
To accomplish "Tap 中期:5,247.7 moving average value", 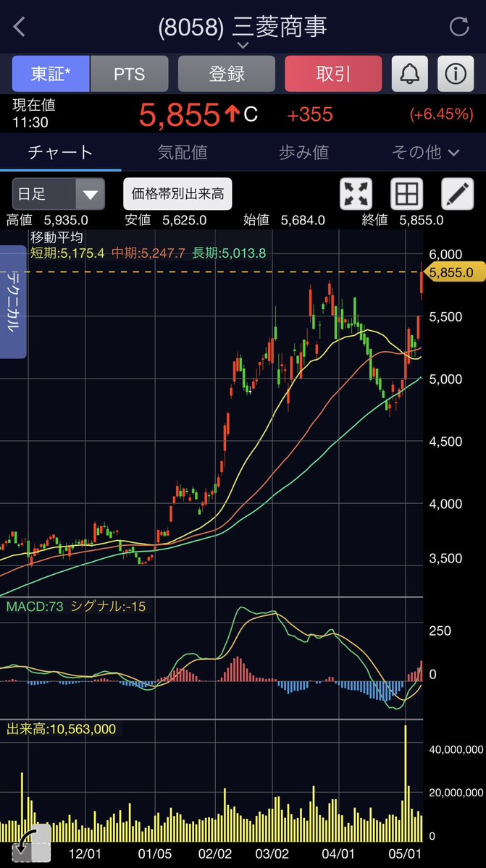I will pyautogui.click(x=148, y=253).
